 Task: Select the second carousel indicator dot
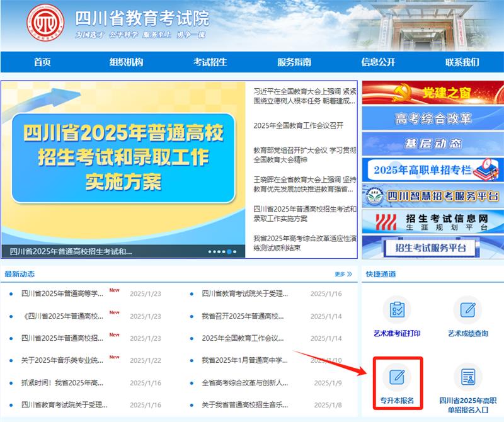coord(214,252)
